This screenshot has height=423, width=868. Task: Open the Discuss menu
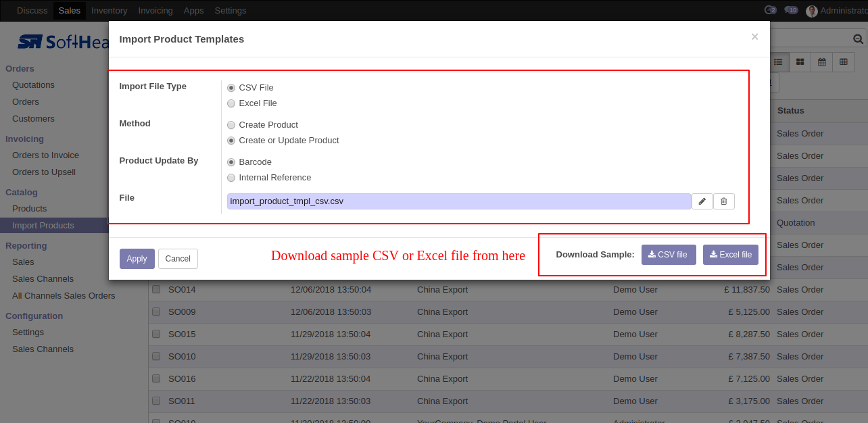[x=32, y=11]
